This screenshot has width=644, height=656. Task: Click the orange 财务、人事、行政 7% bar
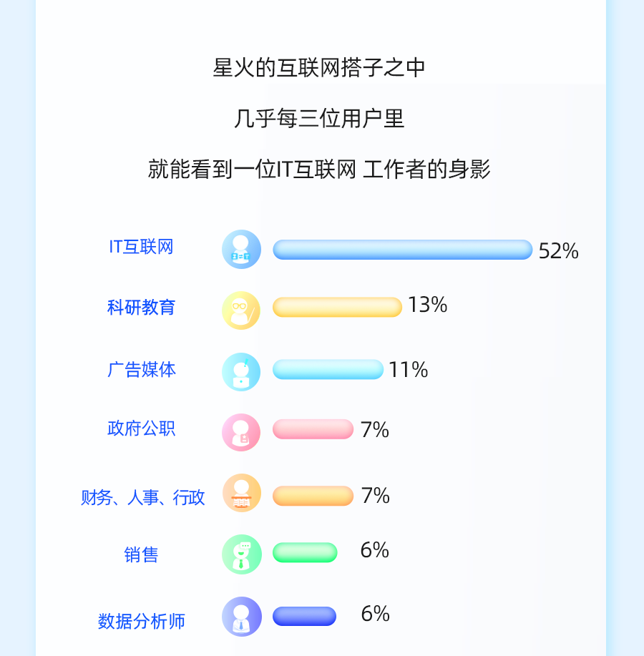point(313,496)
